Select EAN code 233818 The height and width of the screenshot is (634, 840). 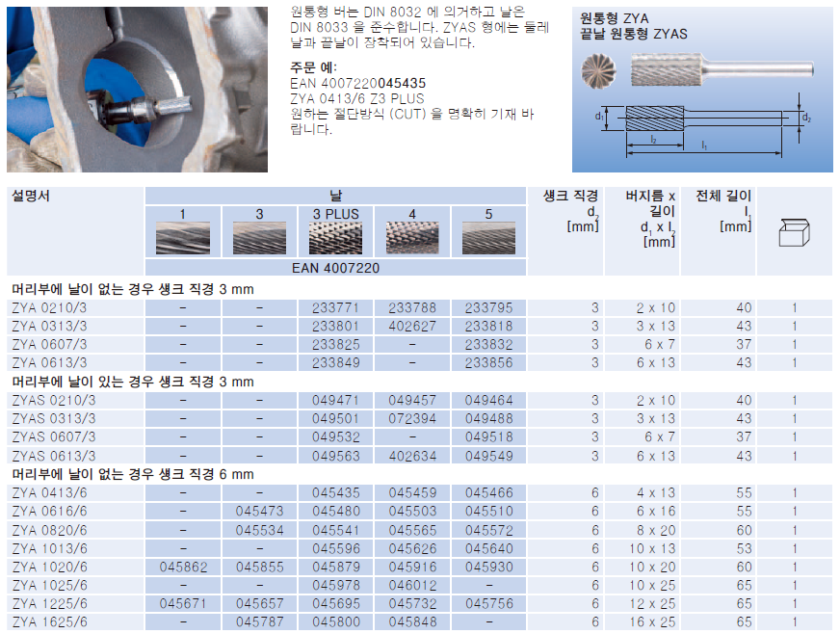[488, 327]
